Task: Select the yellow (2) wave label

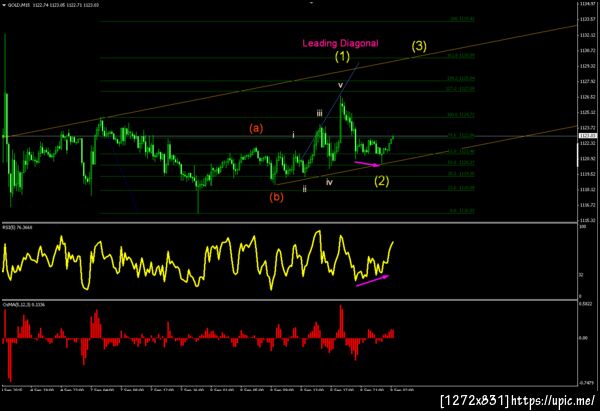Action: click(x=382, y=181)
